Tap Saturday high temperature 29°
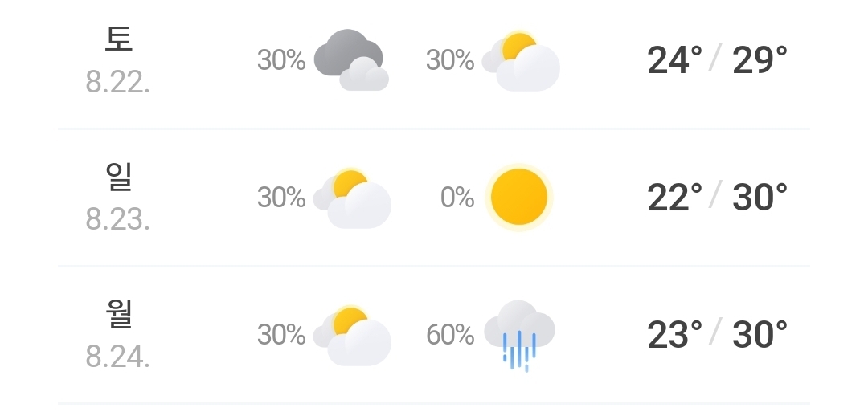 pos(759,59)
